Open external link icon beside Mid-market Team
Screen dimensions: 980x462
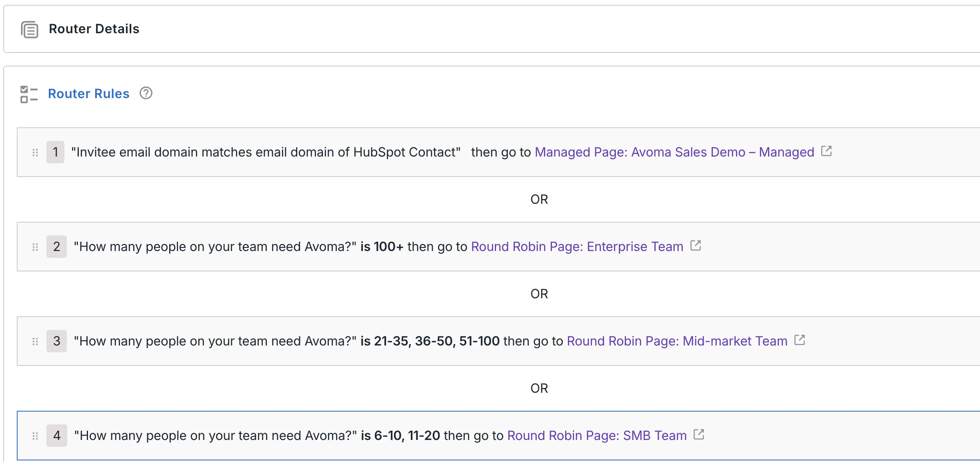pos(800,340)
